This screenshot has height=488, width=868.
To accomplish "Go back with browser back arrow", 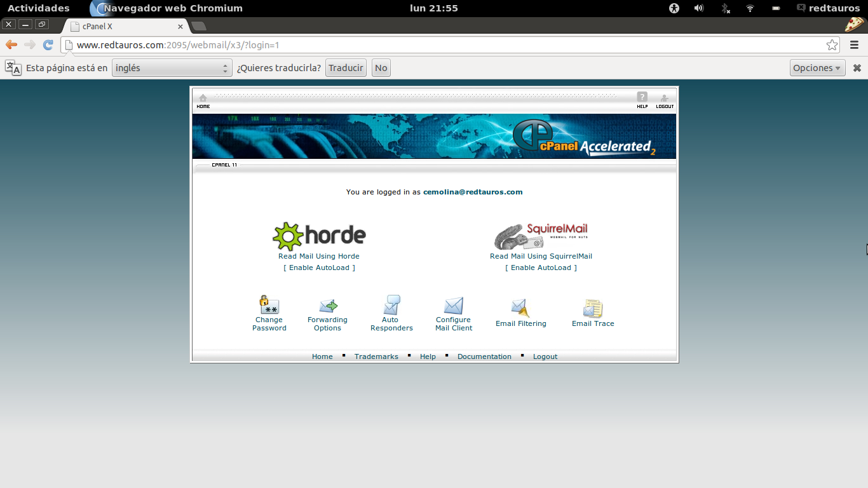I will pos(11,44).
